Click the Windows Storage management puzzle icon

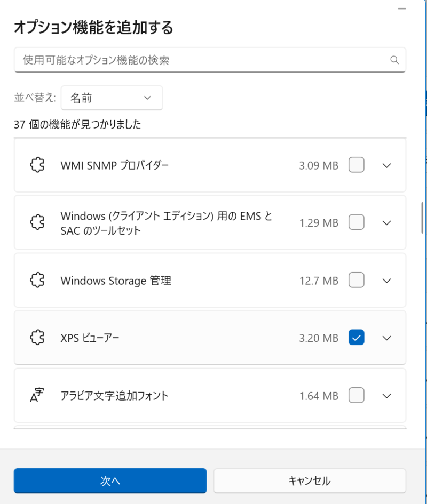pos(37,280)
